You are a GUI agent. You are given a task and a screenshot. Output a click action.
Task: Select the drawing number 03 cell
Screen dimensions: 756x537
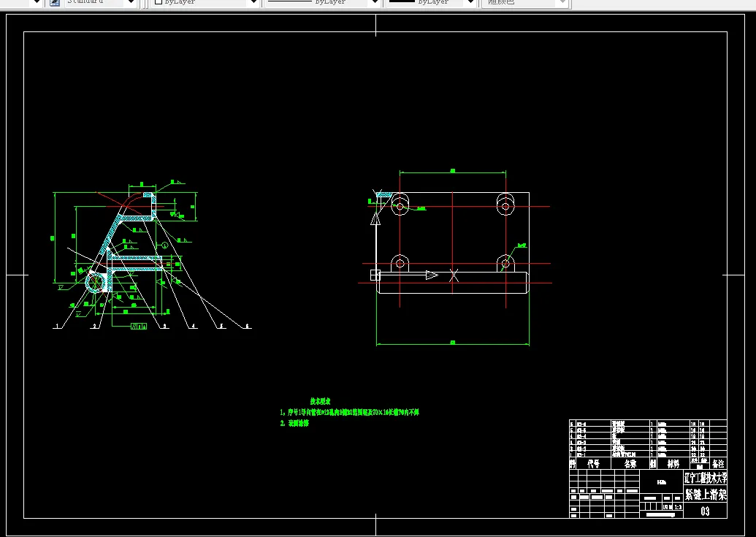(x=706, y=511)
